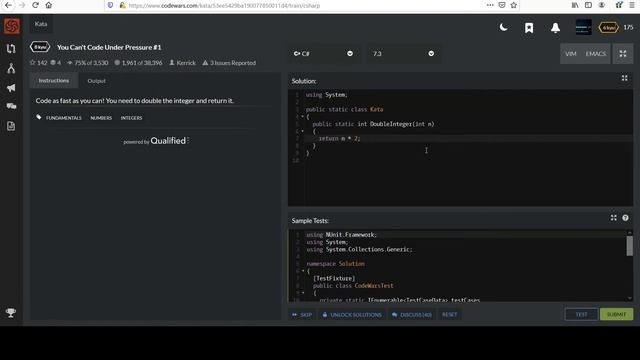
Task: Open the Kumite fork icon in sidebar
Action: tap(11, 68)
